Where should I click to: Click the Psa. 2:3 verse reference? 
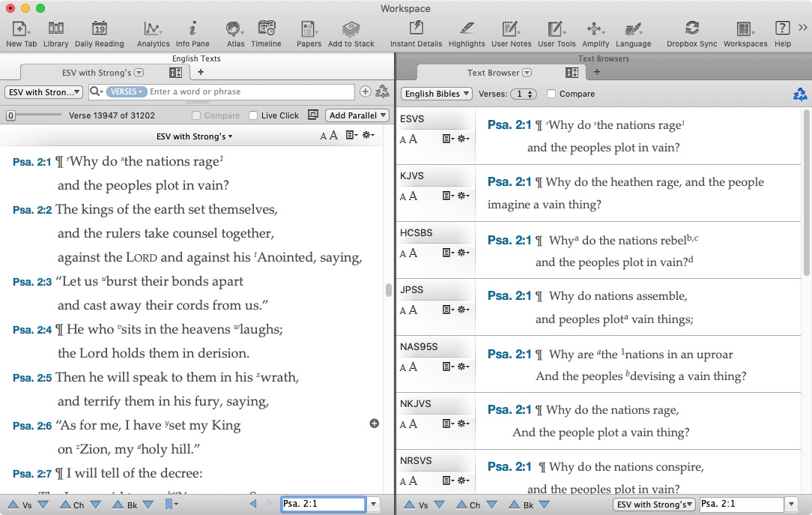point(32,282)
